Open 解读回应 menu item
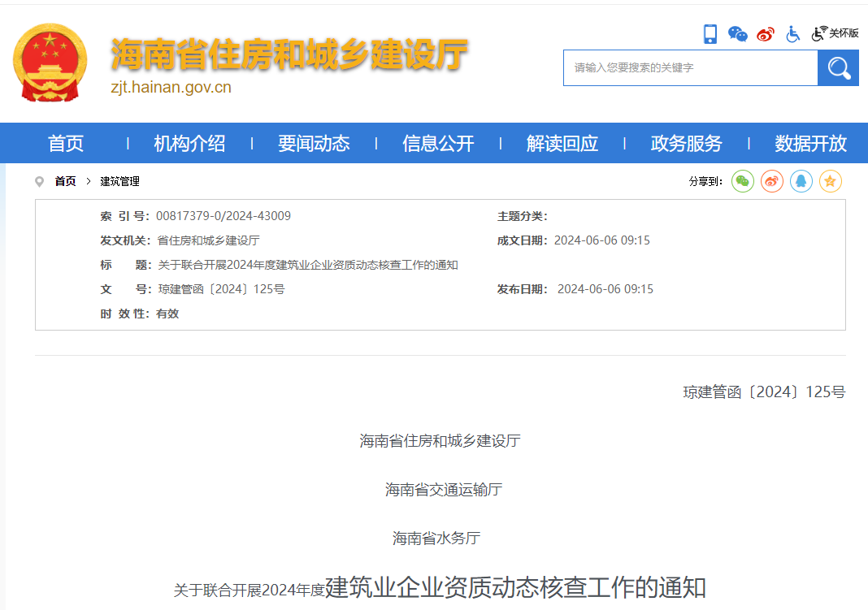Image resolution: width=868 pixels, height=610 pixels. [x=562, y=143]
